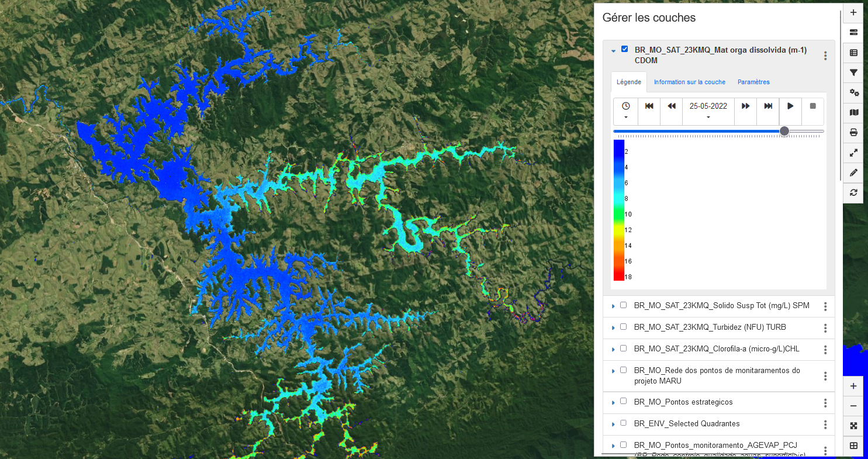Open the 25-05-2022 date dropdown
The width and height of the screenshot is (868, 459).
[708, 111]
